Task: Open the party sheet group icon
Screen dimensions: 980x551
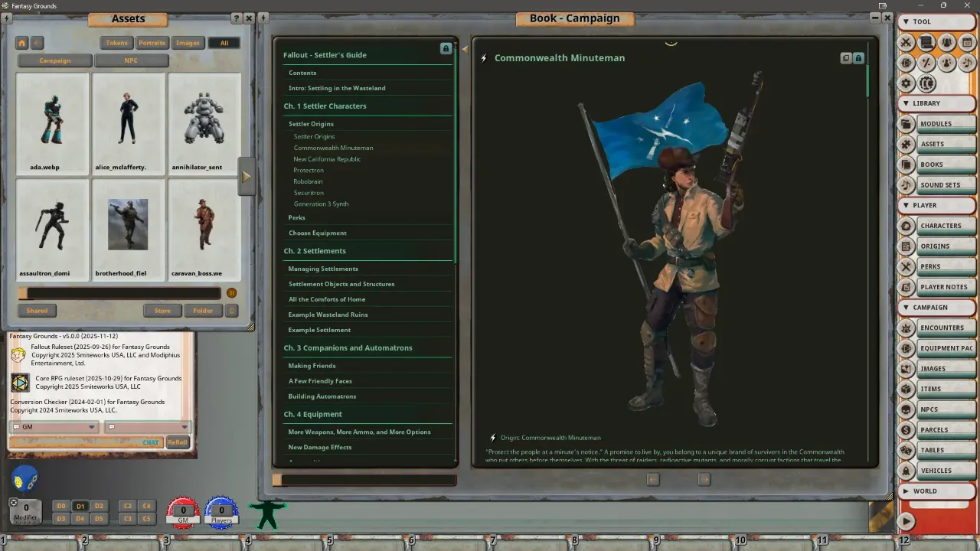Action: tap(947, 43)
